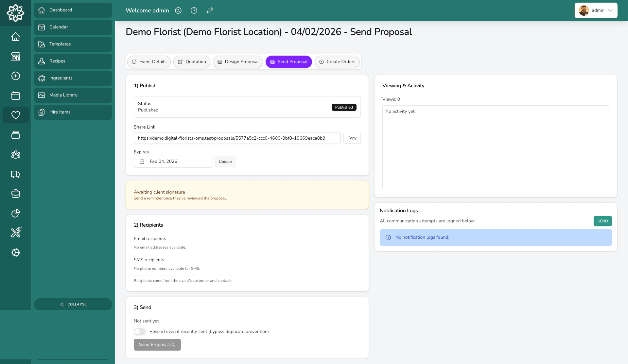Open the settings gear icon in the sidebar
This screenshot has width=628, height=364.
(x=15, y=252)
